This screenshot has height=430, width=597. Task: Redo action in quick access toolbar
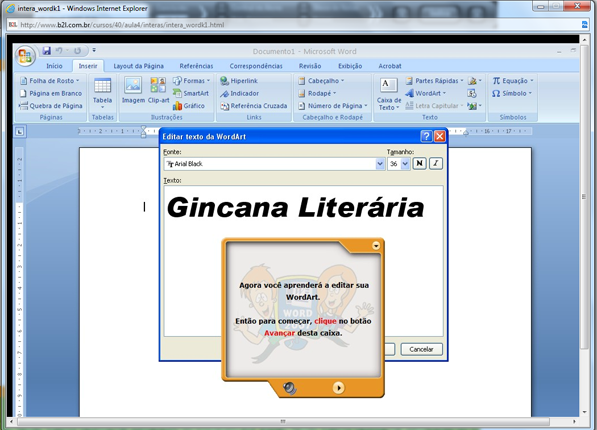coord(77,51)
